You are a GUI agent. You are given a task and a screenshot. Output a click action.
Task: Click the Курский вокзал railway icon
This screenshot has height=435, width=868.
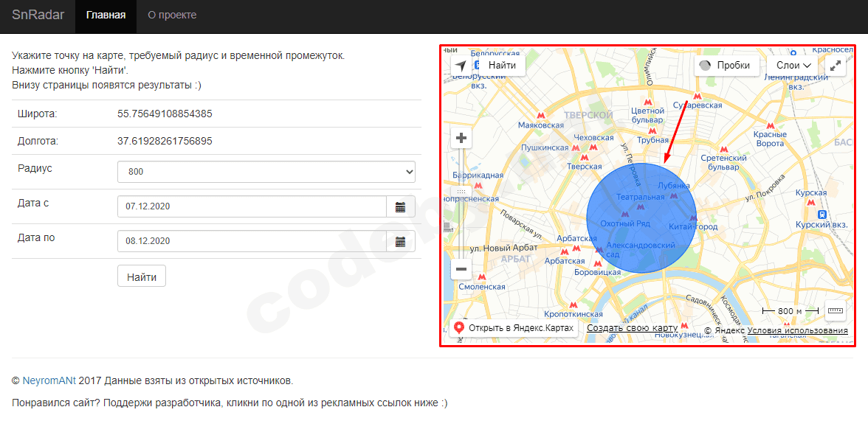coord(822,215)
